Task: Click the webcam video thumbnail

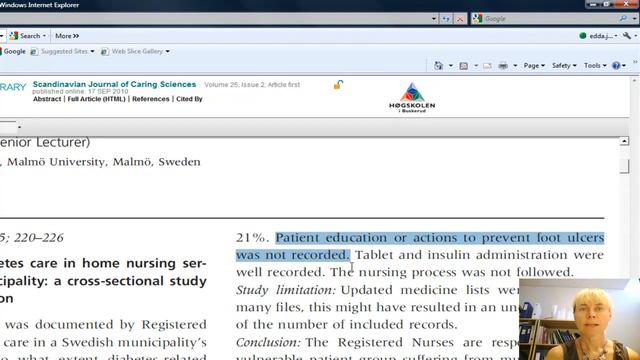Action: pyautogui.click(x=580, y=319)
